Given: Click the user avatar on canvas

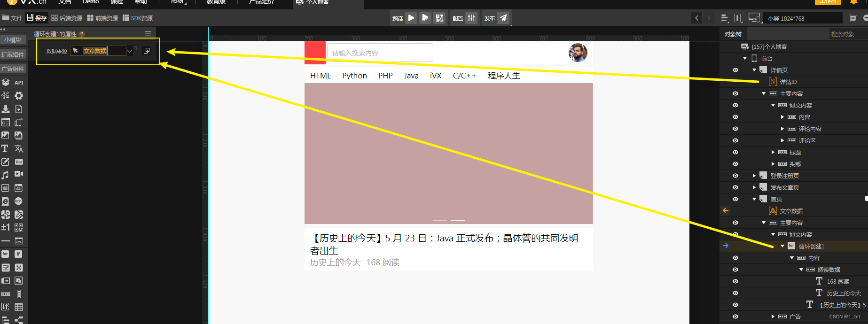Looking at the screenshot, I should tap(578, 53).
